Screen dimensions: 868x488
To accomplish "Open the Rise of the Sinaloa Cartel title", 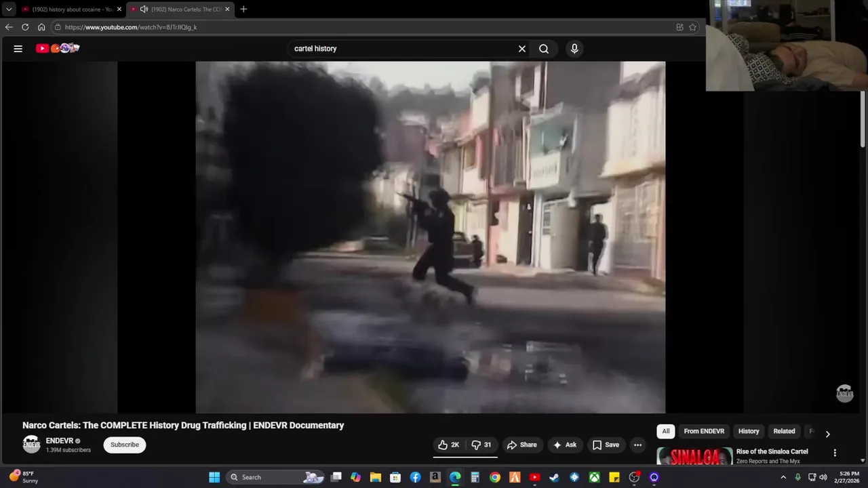I will (772, 451).
